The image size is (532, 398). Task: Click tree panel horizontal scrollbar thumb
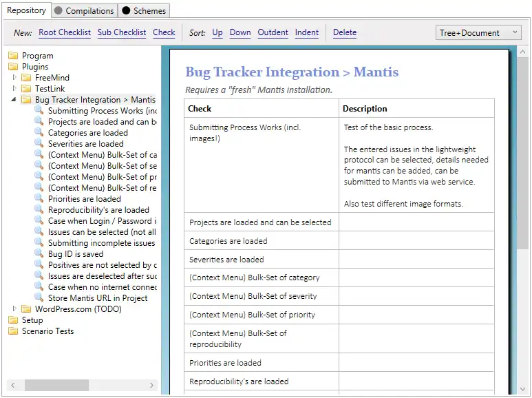click(56, 385)
